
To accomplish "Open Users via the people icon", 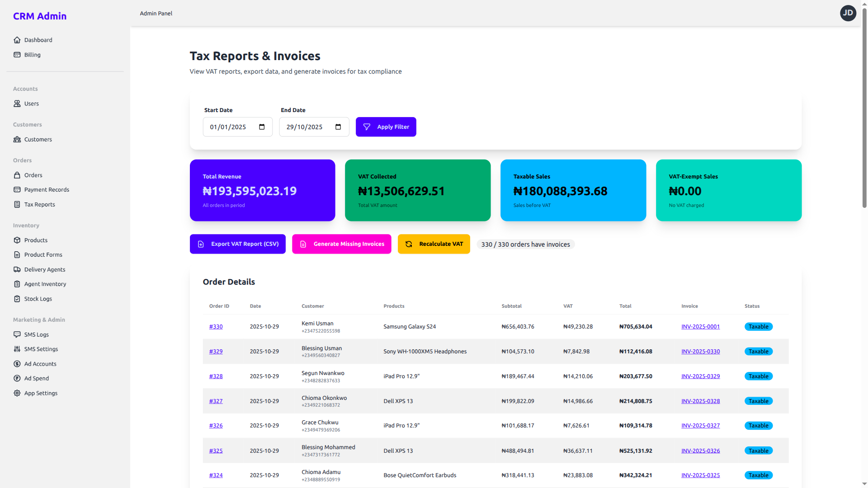I will click(x=17, y=103).
